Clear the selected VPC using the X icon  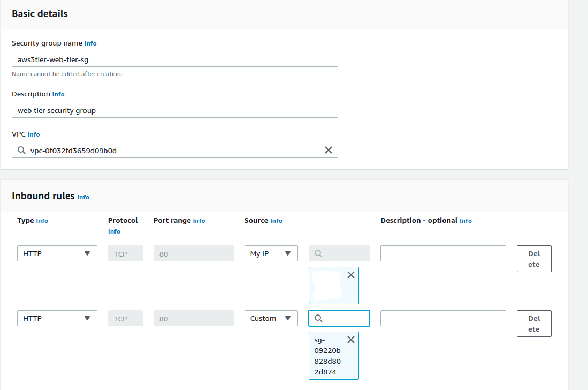tap(328, 150)
